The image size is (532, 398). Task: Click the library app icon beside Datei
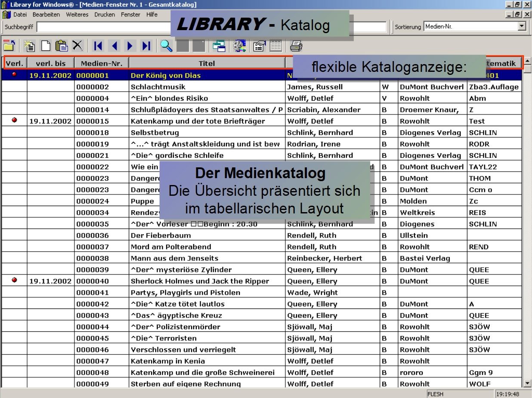click(6, 15)
